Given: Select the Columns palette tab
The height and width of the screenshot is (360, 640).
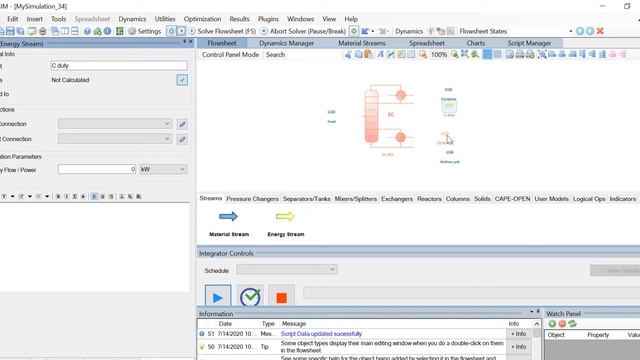Looking at the screenshot, I should coord(458,199).
